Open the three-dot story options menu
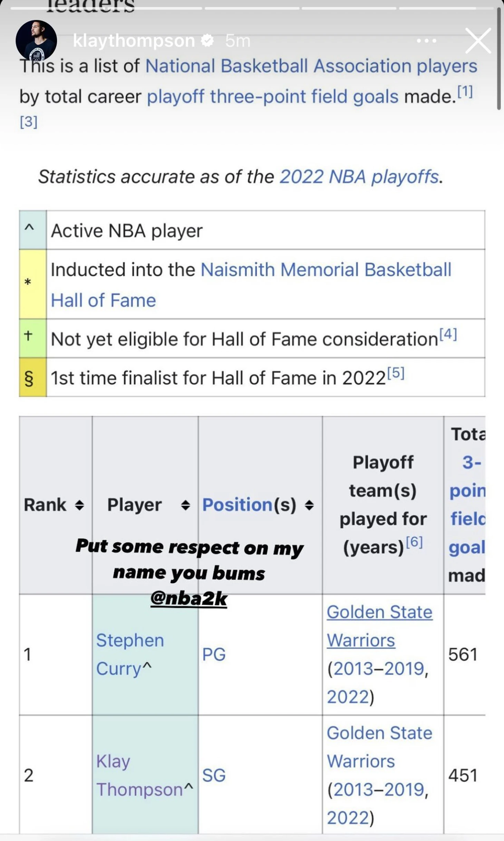 pyautogui.click(x=426, y=41)
